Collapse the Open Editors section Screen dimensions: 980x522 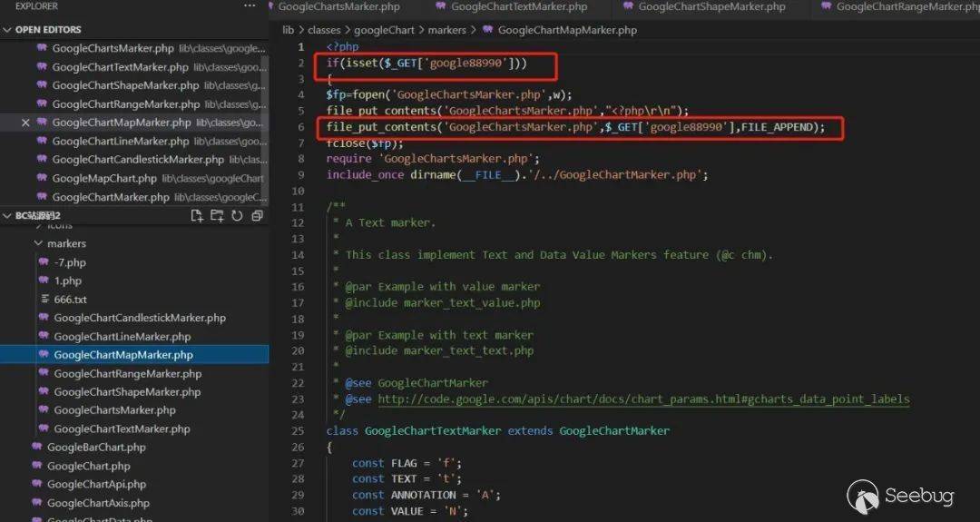(x=8, y=30)
